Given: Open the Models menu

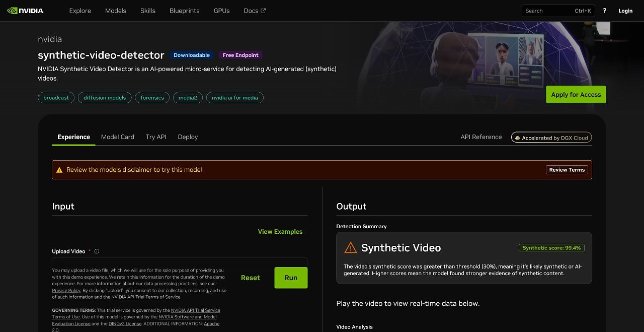Looking at the screenshot, I should coord(116,11).
